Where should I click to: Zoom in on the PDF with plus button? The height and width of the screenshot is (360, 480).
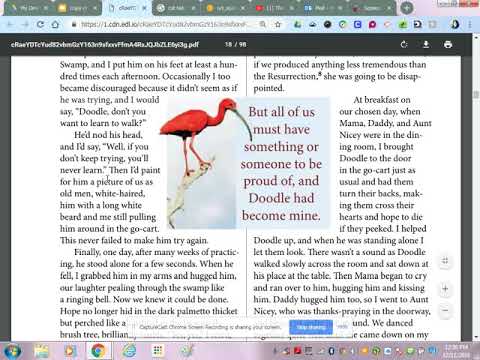click(x=445, y=289)
